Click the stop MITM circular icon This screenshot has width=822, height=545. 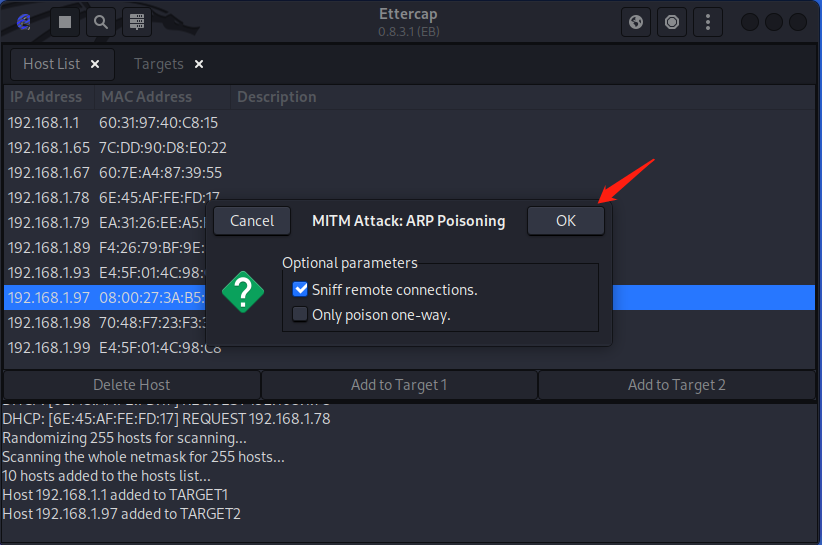pos(672,22)
